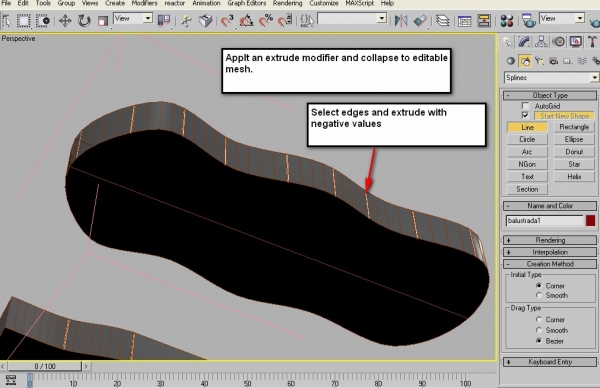Collapse the Creation Method rollout
The height and width of the screenshot is (388, 600).
550,264
